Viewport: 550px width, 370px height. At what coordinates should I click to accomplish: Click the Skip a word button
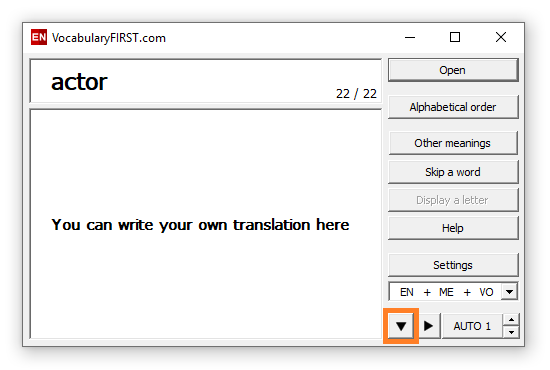click(x=453, y=172)
